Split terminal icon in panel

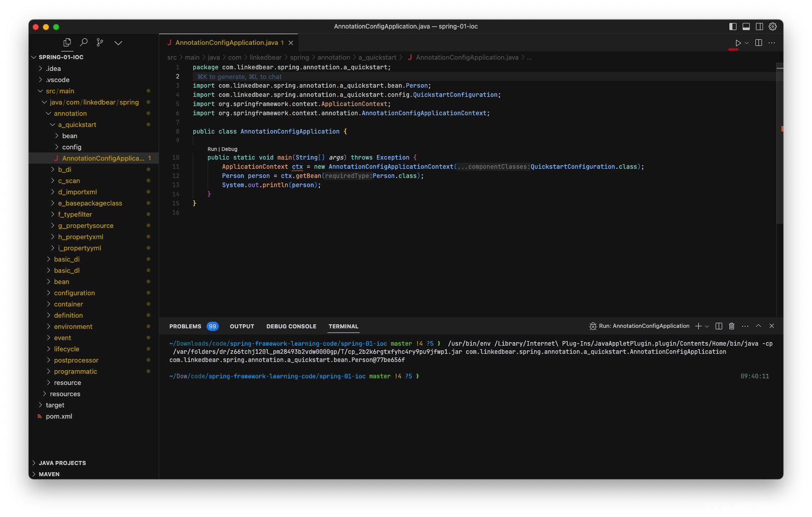coord(719,326)
